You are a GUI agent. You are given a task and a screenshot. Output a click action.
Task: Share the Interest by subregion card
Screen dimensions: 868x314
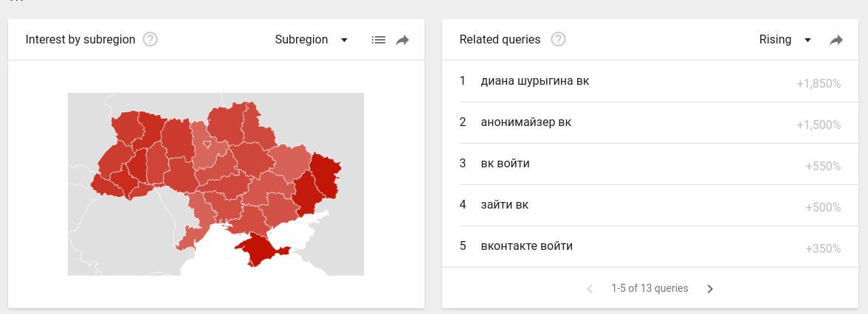(402, 40)
